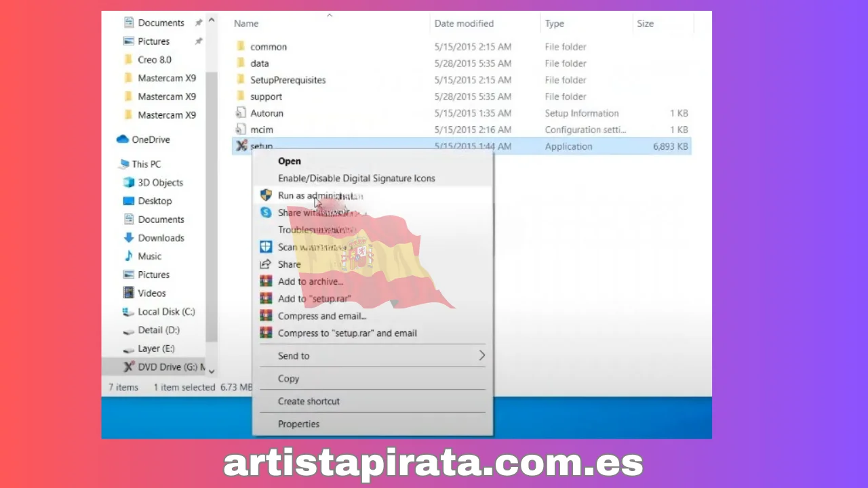Click 5/28/2015 5:35 AM date of data folder
The width and height of the screenshot is (868, 488).
pos(473,63)
